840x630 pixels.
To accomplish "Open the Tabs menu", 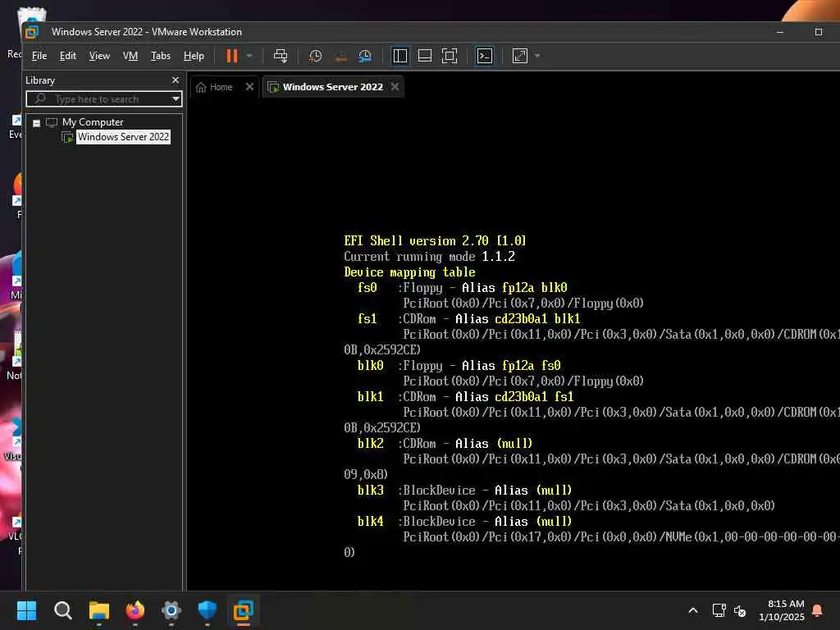I will point(161,56).
